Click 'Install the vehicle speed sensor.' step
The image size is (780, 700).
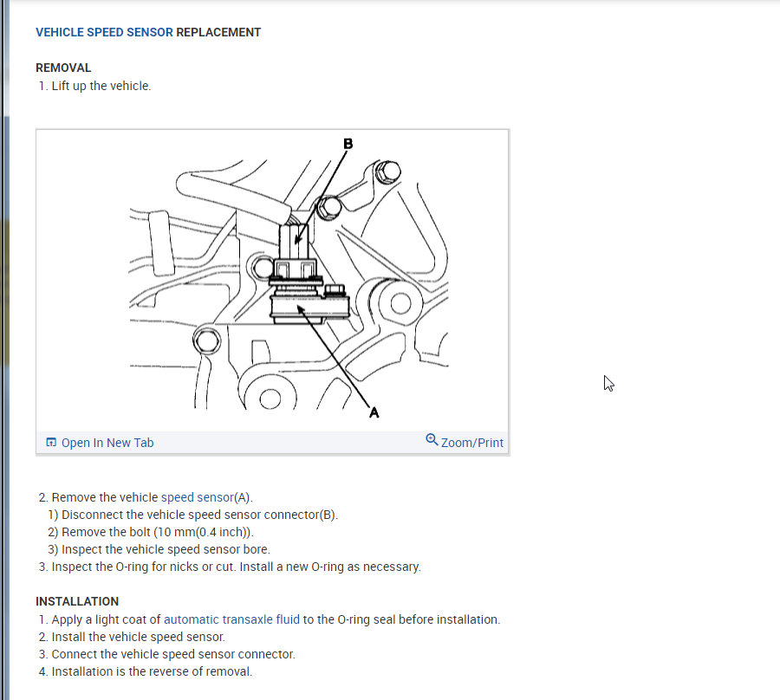[139, 637]
